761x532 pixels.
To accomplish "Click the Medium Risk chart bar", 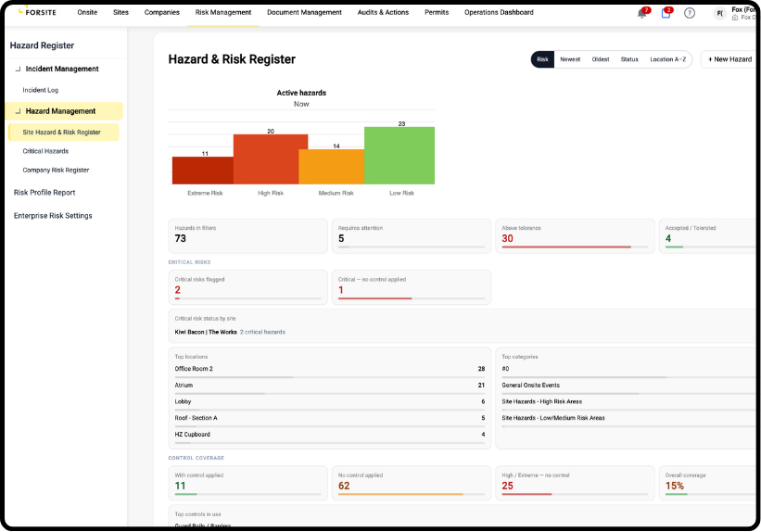I will (332, 167).
